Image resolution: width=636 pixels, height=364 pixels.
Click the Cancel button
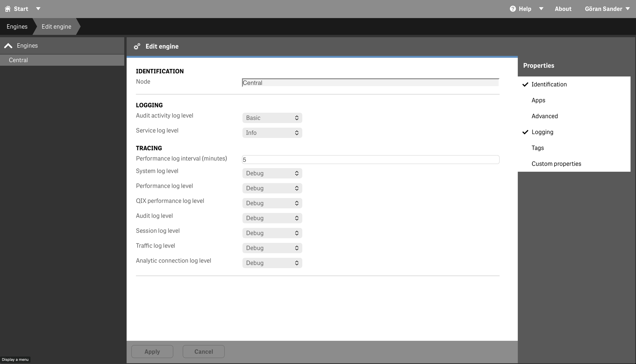click(204, 352)
